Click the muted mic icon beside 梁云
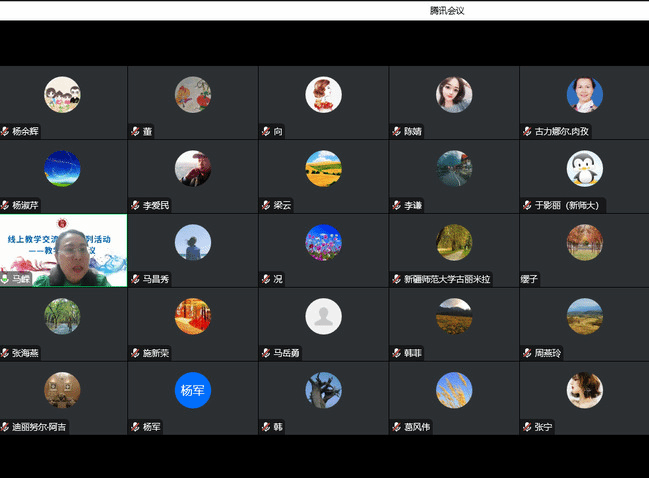 (x=266, y=205)
